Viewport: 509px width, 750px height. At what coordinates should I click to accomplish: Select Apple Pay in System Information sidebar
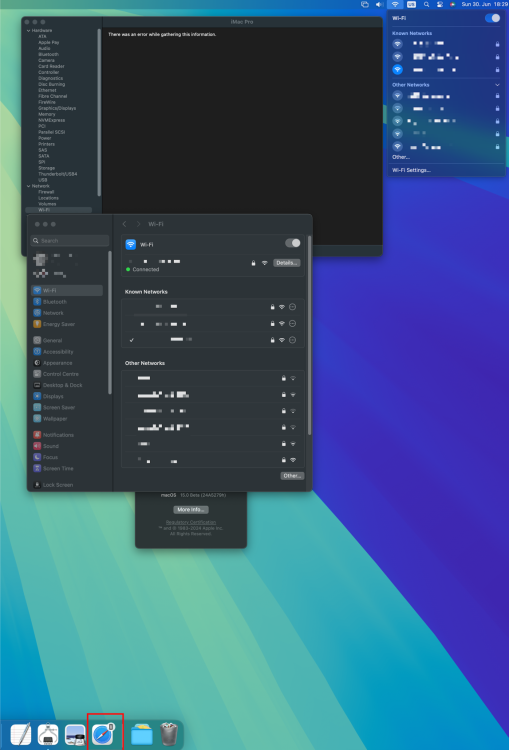click(49, 43)
